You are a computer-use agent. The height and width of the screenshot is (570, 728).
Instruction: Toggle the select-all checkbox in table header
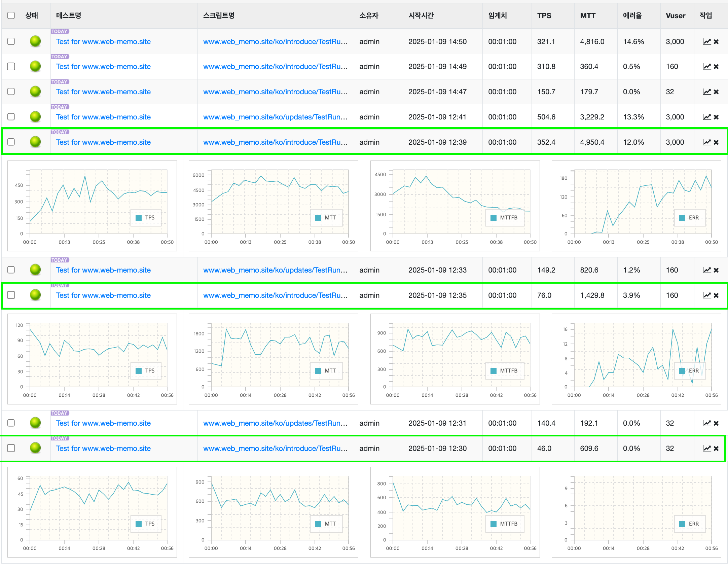[11, 15]
